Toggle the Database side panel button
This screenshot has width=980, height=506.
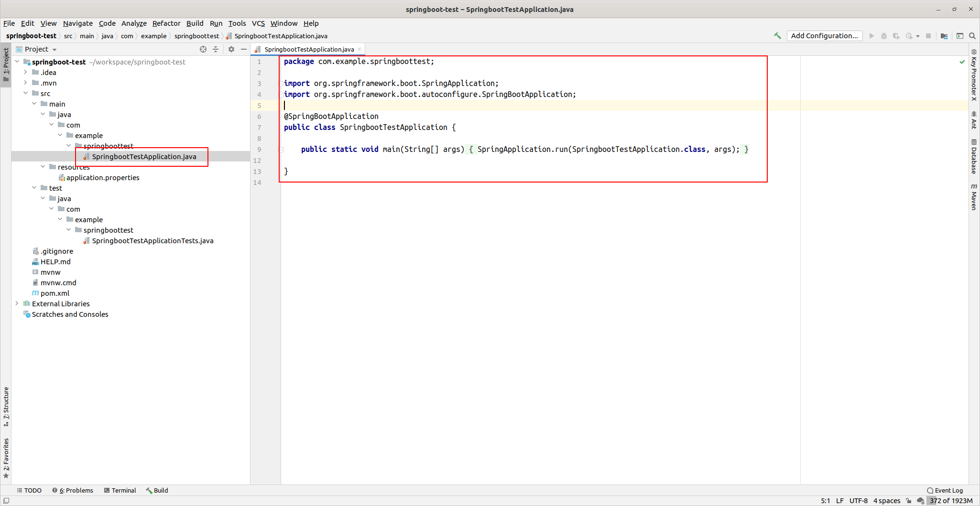[974, 156]
